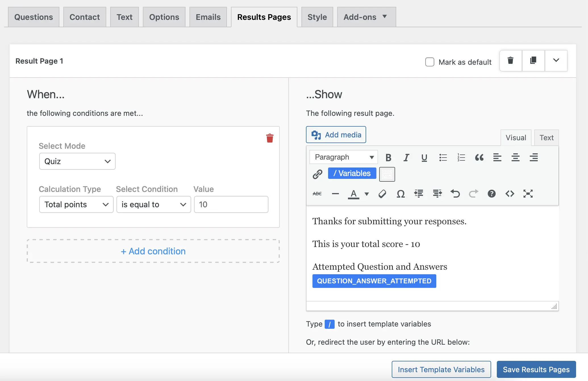Click the italic formatting icon
The height and width of the screenshot is (381, 588).
click(406, 157)
